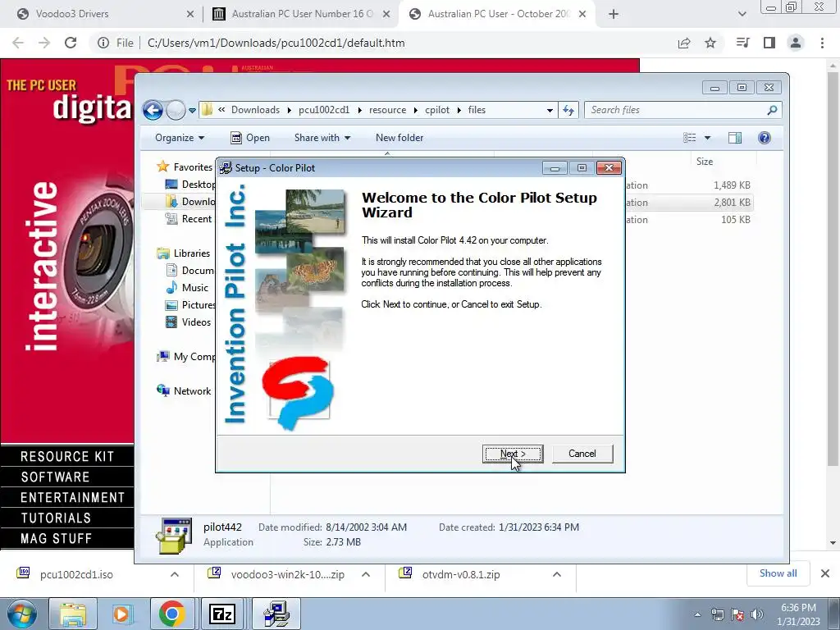Click 'resource' breadcrumb in address bar
Screen dimensions: 840x630
pos(387,110)
